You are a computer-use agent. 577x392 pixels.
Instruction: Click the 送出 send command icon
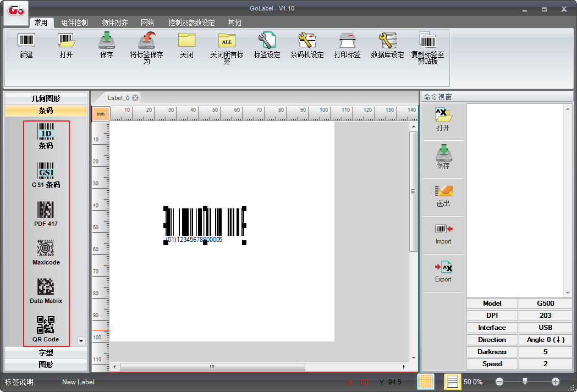pyautogui.click(x=443, y=196)
